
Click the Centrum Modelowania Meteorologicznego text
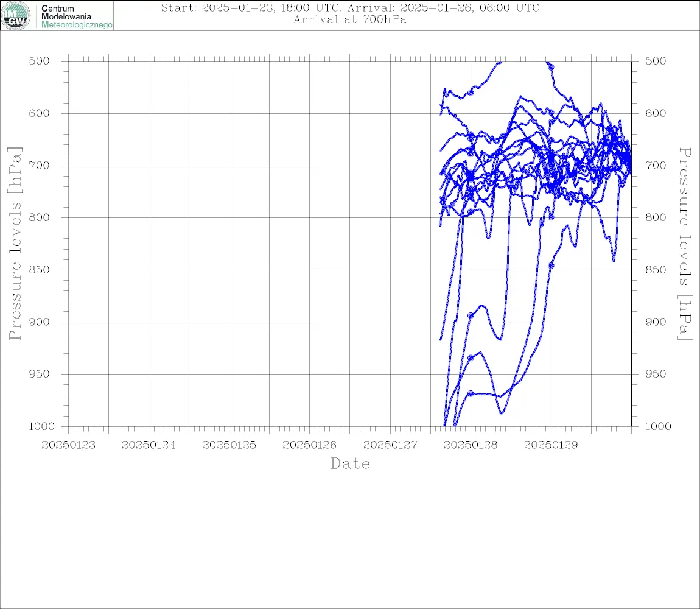click(76, 16)
